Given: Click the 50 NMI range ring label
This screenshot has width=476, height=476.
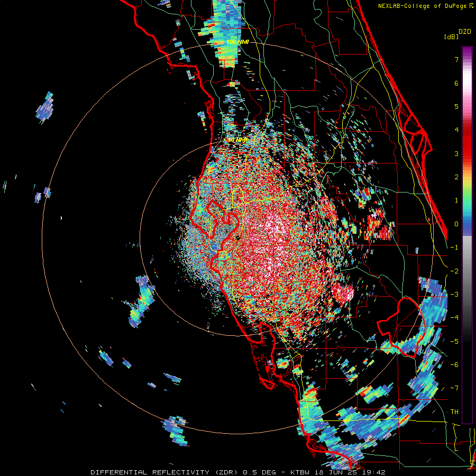Looking at the screenshot, I should (237, 140).
